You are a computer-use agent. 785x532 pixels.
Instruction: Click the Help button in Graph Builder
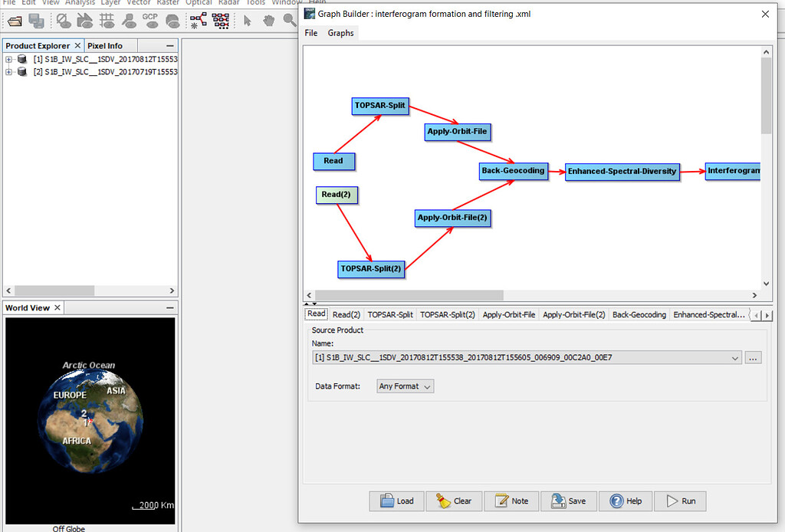[626, 501]
